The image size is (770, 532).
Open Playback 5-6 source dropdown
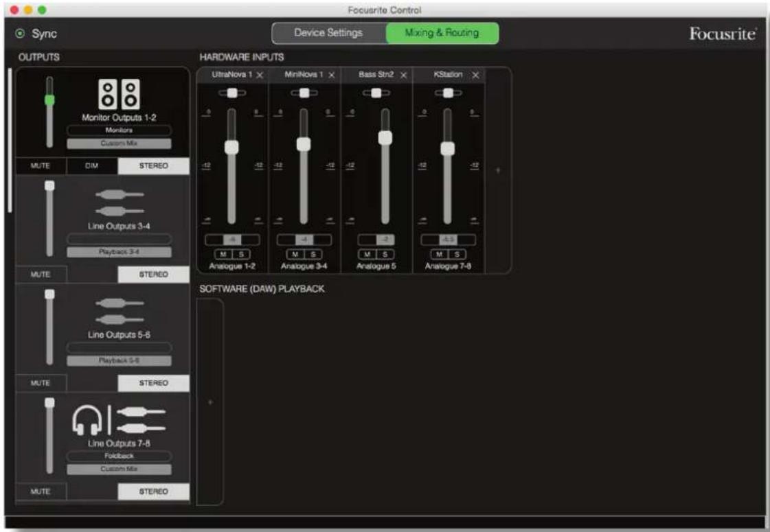pyautogui.click(x=120, y=360)
